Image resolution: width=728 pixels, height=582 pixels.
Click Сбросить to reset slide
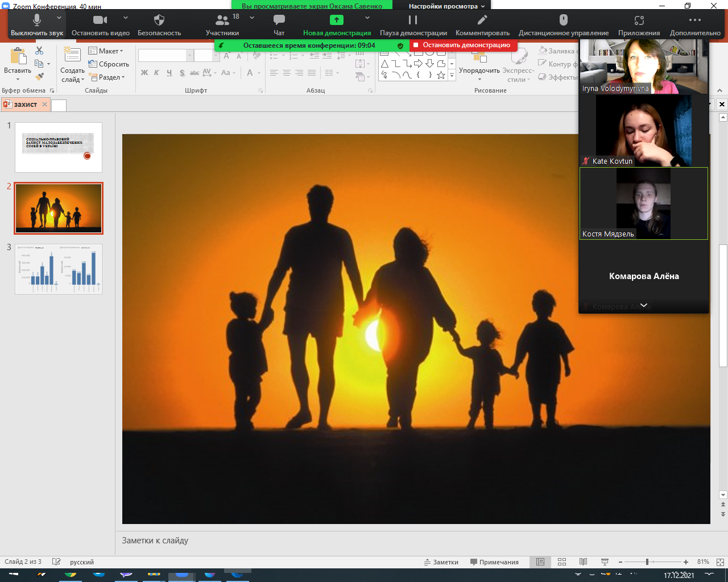click(109, 64)
